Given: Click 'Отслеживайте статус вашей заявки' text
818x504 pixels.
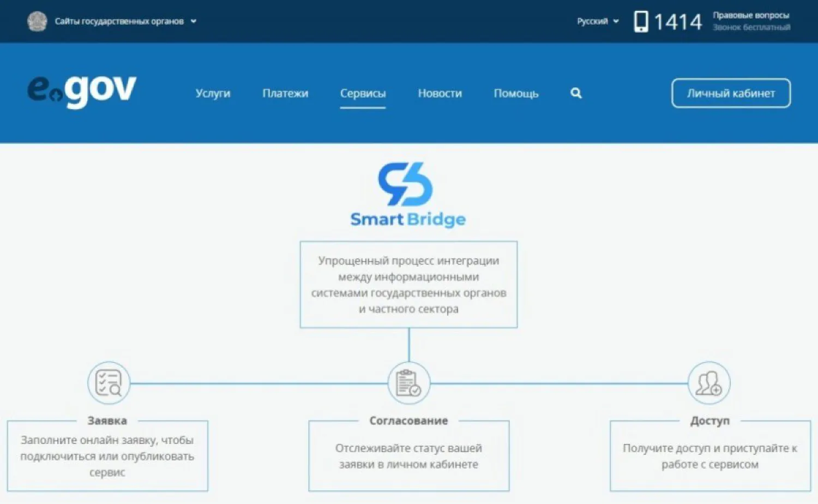Looking at the screenshot, I should point(408,456).
